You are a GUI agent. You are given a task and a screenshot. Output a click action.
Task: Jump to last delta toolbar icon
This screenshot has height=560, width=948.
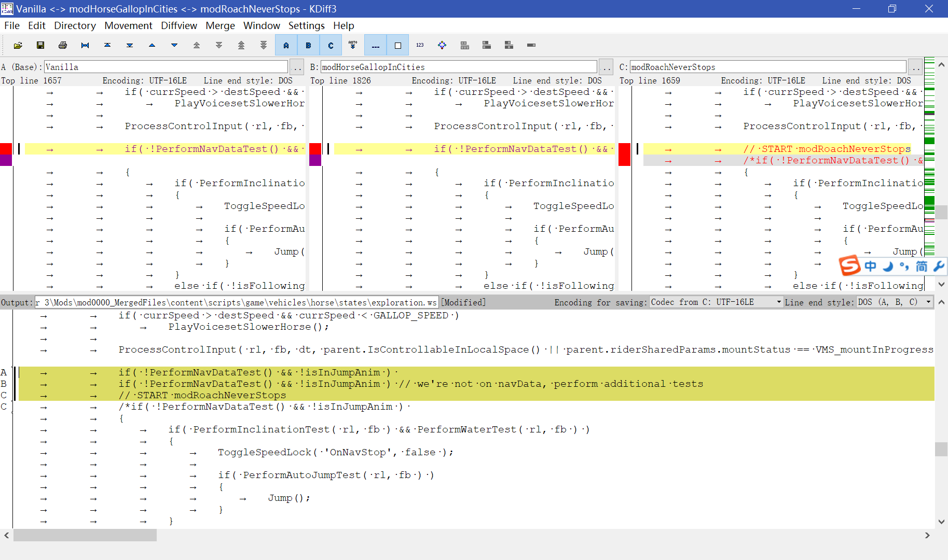(130, 46)
